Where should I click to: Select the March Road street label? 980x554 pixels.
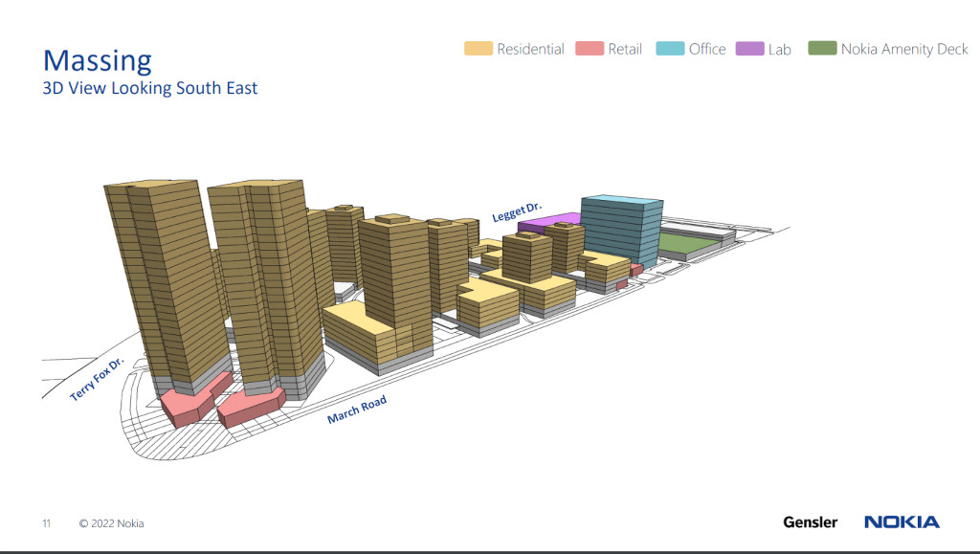point(357,410)
